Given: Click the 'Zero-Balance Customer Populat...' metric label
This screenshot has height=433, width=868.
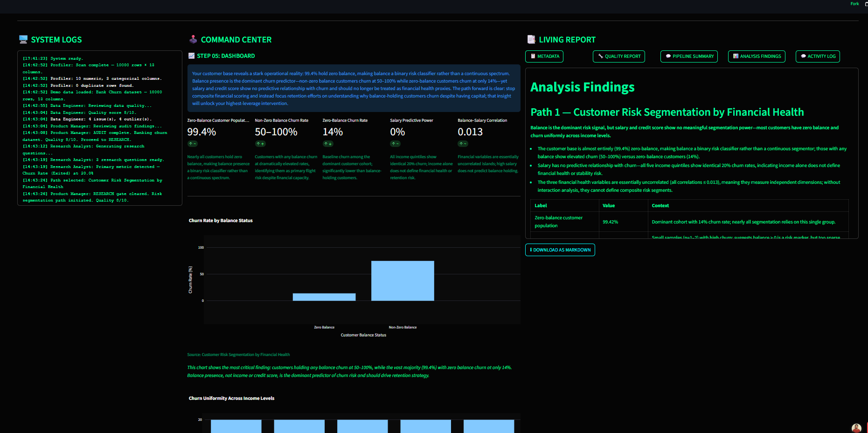Looking at the screenshot, I should click(x=218, y=120).
